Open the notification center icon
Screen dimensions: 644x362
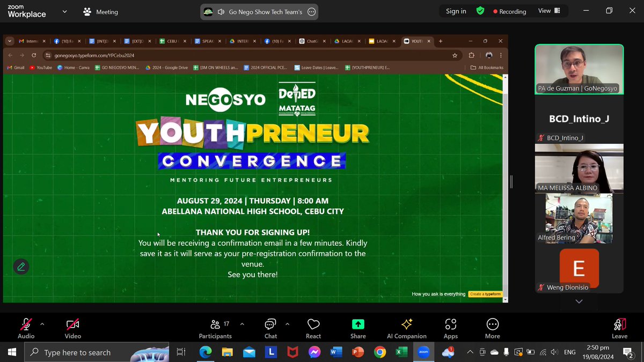627,352
